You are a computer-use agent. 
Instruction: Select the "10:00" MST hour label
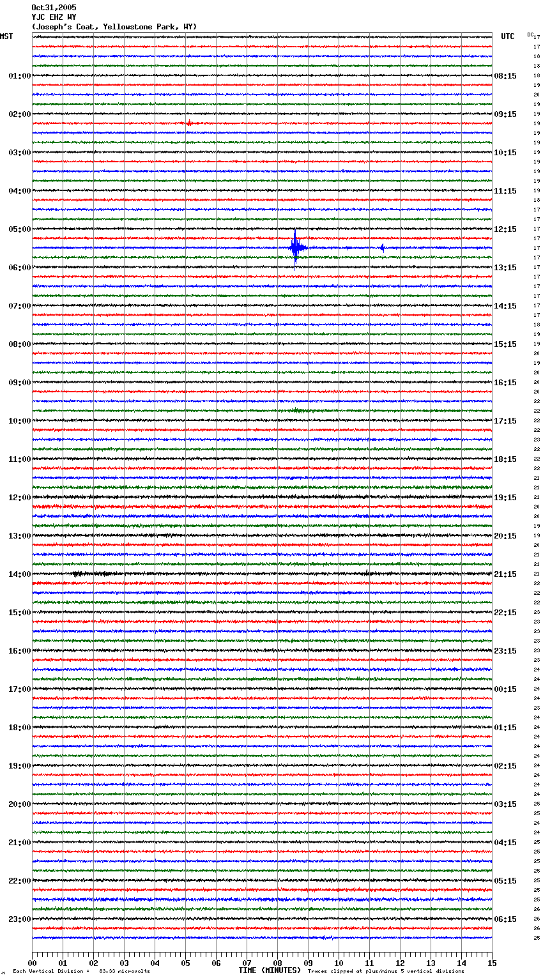tap(20, 421)
